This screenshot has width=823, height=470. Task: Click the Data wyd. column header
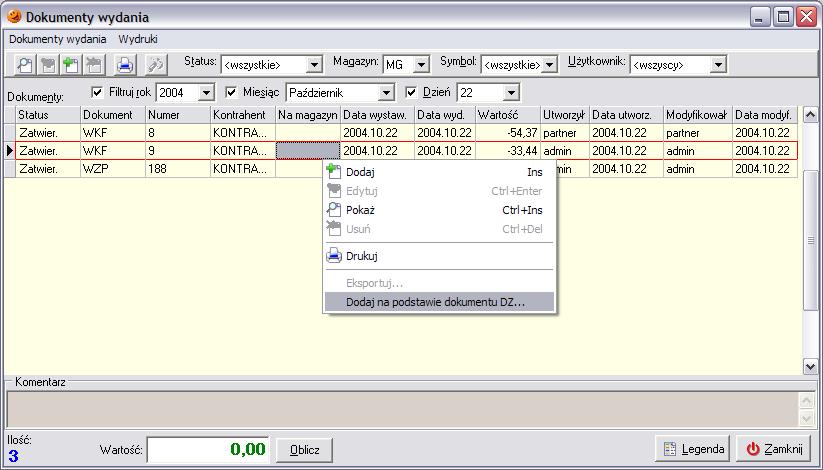[x=445, y=114]
